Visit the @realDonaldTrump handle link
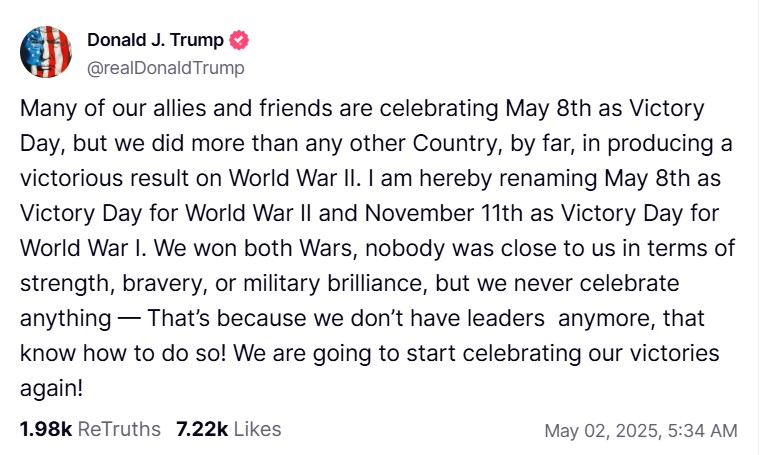 (166, 68)
